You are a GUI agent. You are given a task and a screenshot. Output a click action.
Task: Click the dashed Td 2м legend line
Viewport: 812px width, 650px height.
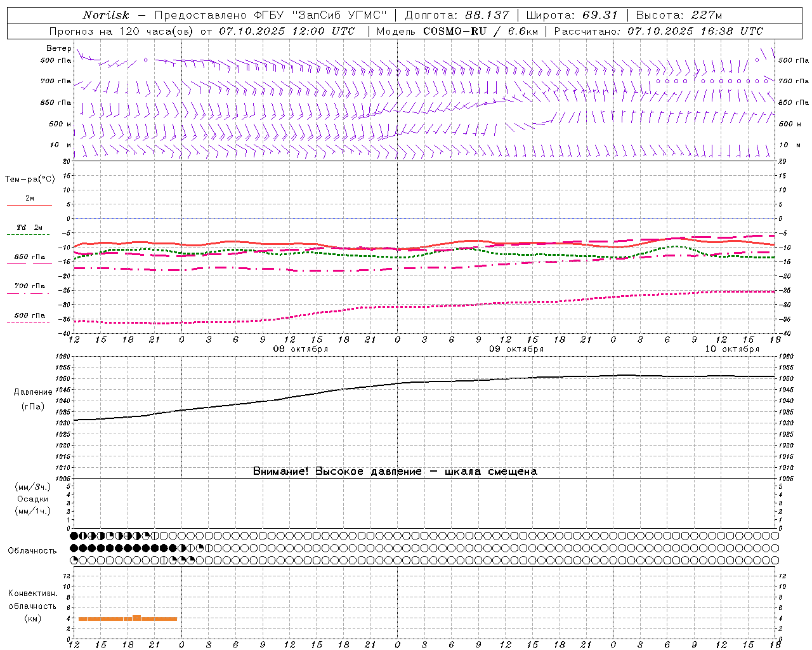click(29, 234)
